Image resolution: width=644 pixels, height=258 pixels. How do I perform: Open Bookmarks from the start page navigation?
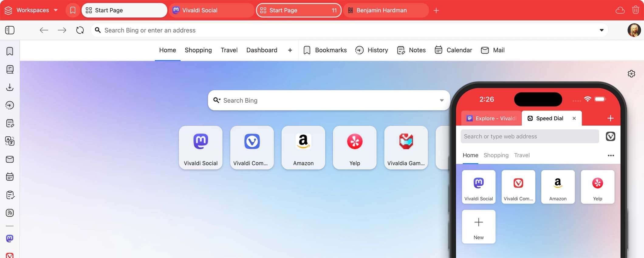click(x=325, y=50)
